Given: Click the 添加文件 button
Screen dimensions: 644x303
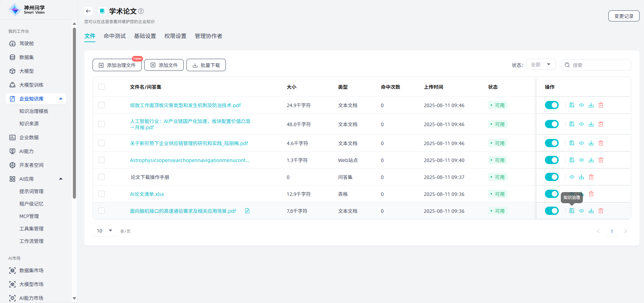Looking at the screenshot, I should pyautogui.click(x=164, y=65).
